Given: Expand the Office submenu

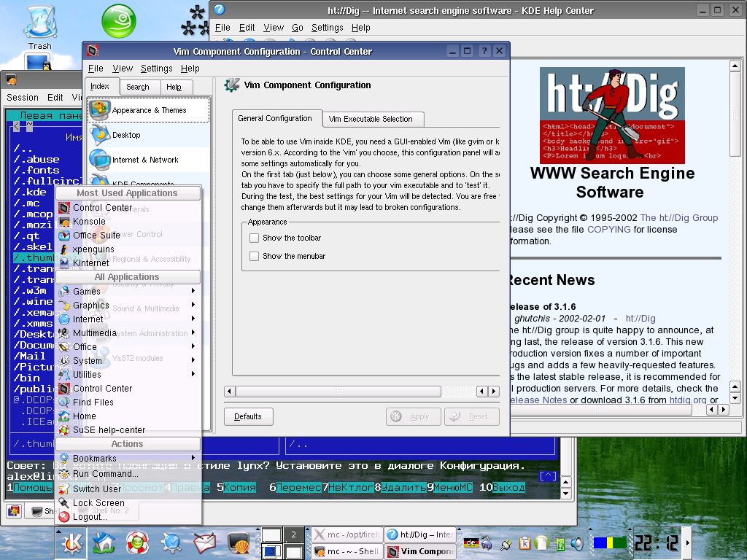Looking at the screenshot, I should click(x=128, y=346).
